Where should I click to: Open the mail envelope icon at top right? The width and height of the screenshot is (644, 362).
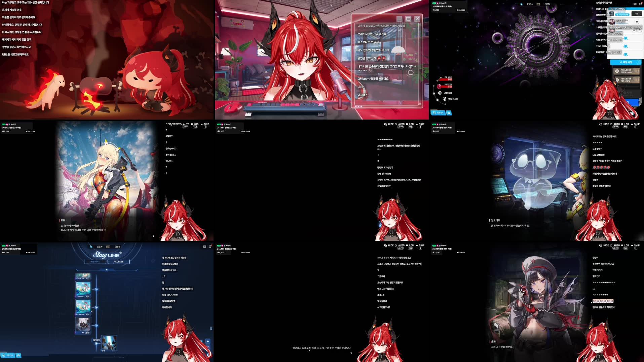pos(635,4)
